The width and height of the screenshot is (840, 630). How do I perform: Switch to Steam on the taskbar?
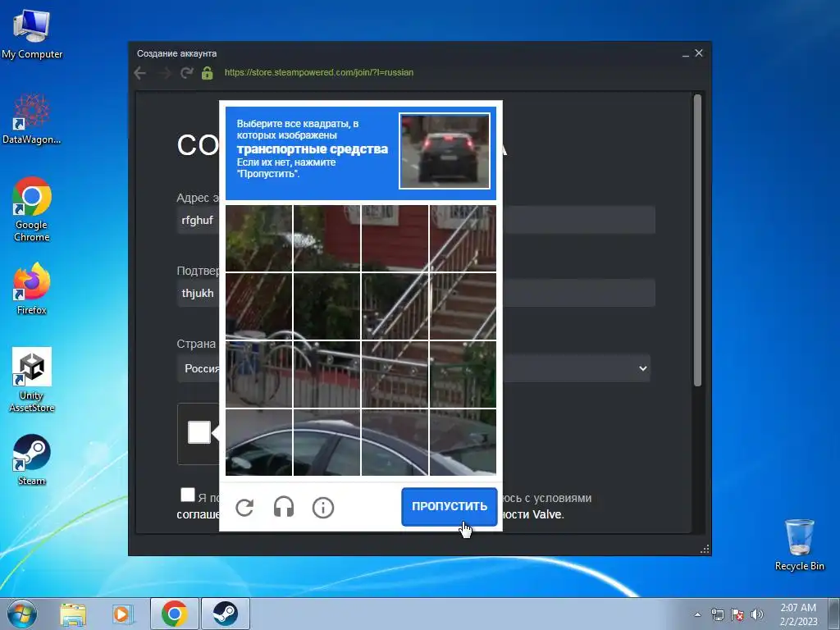(225, 614)
